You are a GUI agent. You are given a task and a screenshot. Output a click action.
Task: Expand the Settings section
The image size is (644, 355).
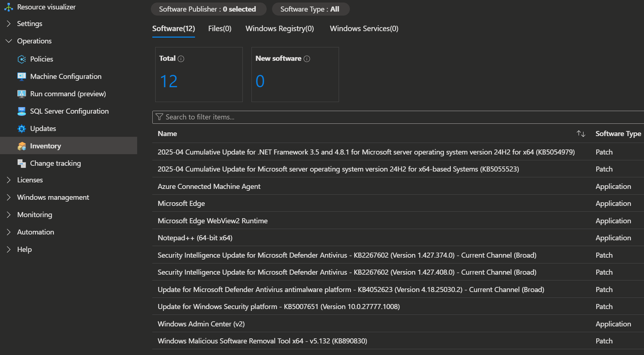click(x=9, y=24)
